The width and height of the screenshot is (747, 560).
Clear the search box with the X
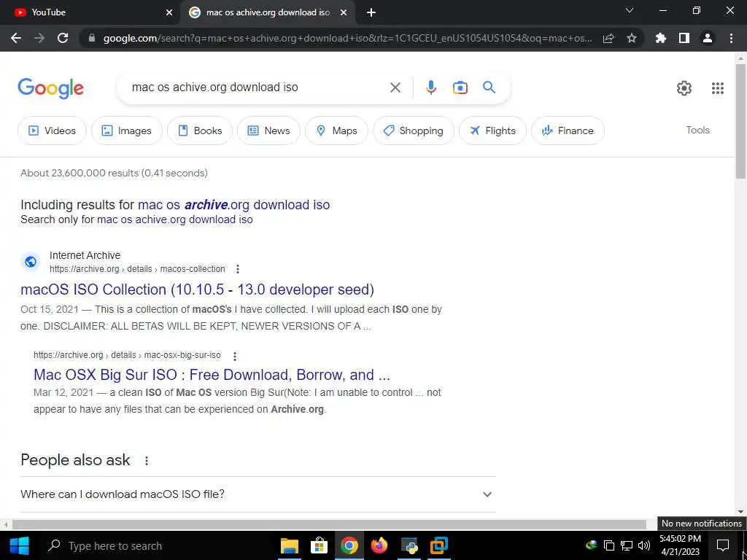coord(395,87)
